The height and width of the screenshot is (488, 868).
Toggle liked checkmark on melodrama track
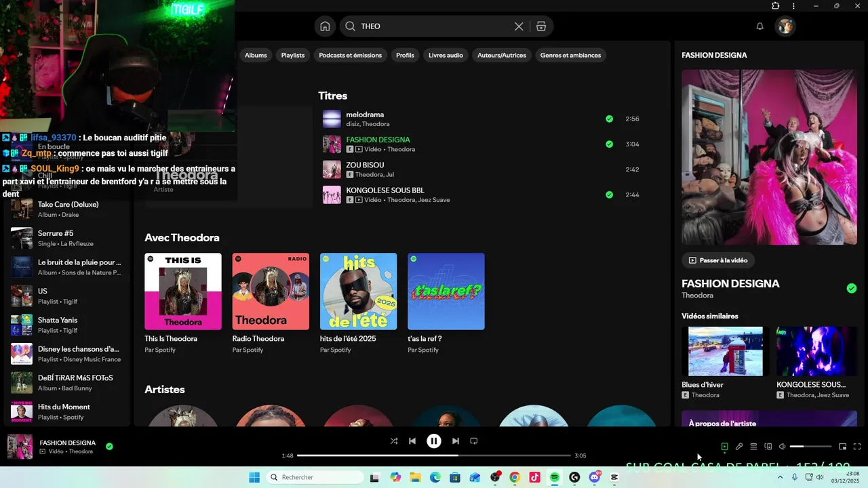tap(609, 119)
